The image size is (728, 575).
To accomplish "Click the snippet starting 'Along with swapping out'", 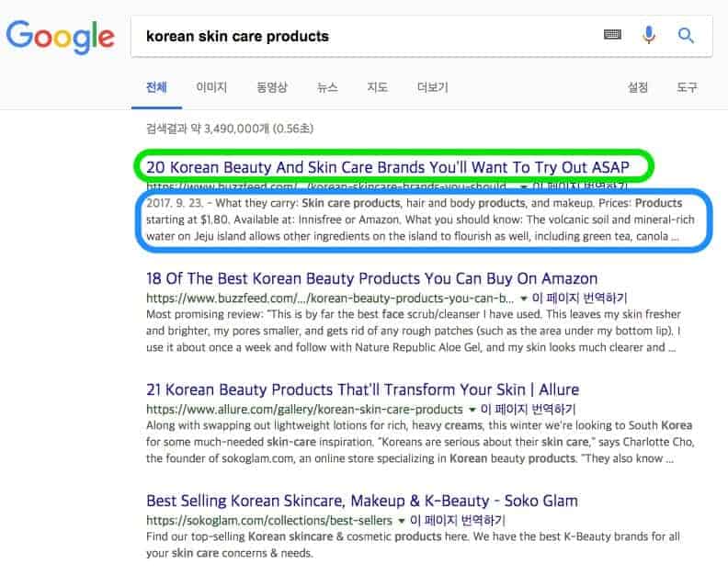I will 420,442.
